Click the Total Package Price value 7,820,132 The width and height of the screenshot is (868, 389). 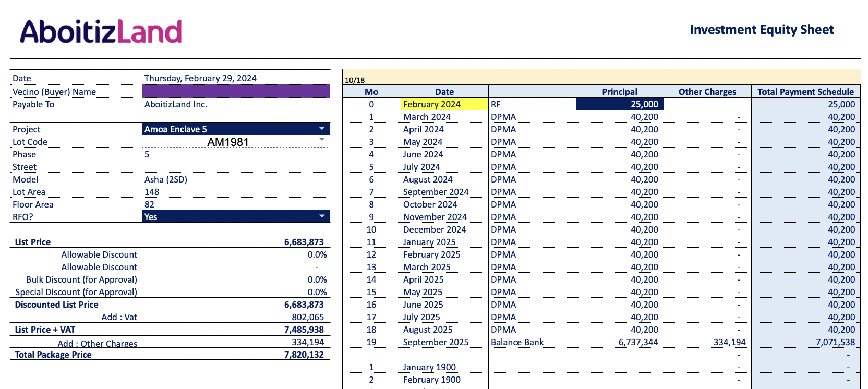[x=304, y=355]
